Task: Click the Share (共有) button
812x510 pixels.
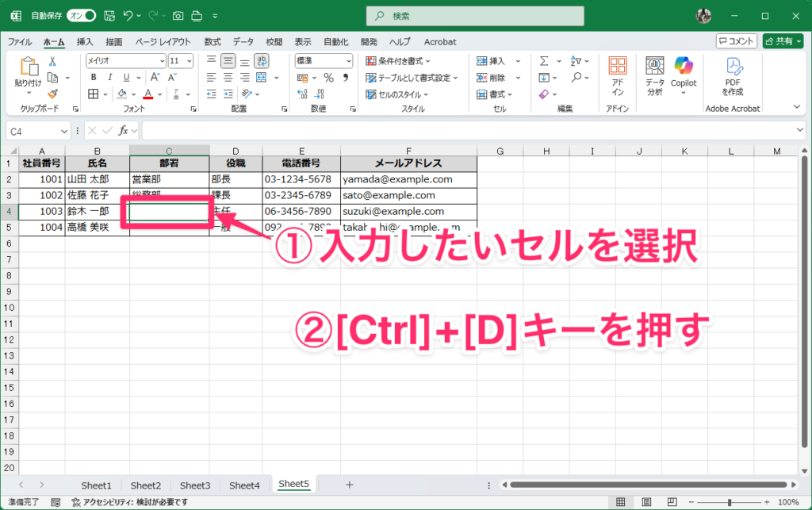Action: pyautogui.click(x=783, y=41)
